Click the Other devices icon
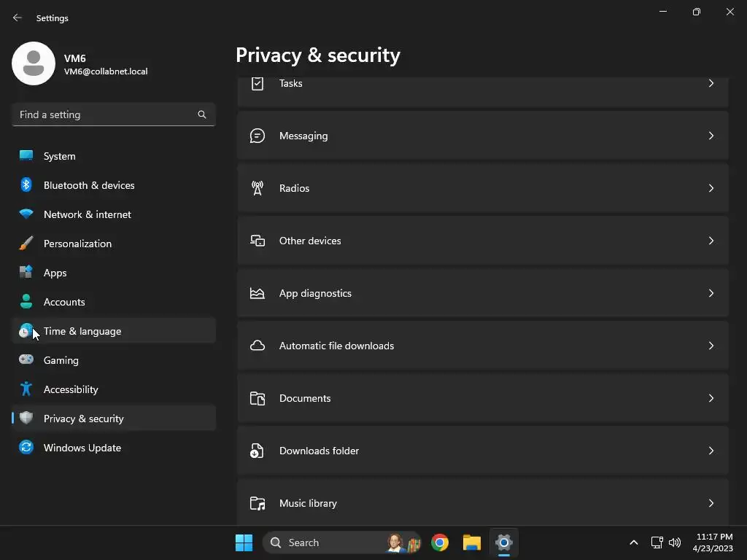This screenshot has width=747, height=560. pos(257,241)
